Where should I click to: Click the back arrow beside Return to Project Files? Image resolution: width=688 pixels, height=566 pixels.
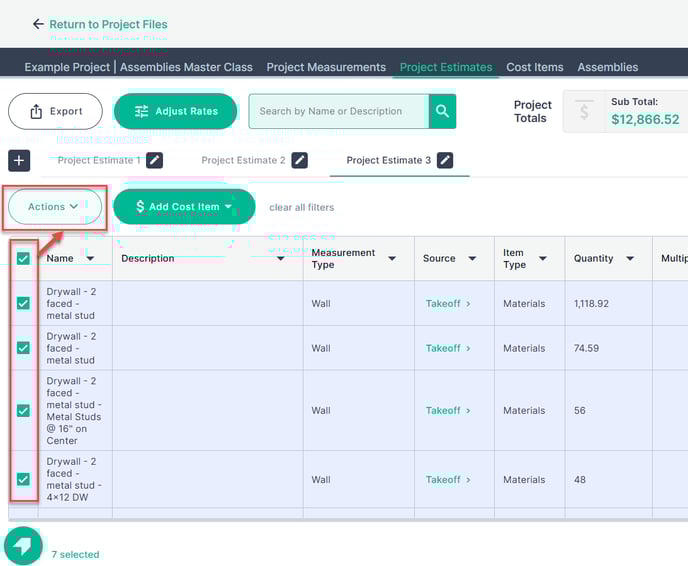click(38, 24)
